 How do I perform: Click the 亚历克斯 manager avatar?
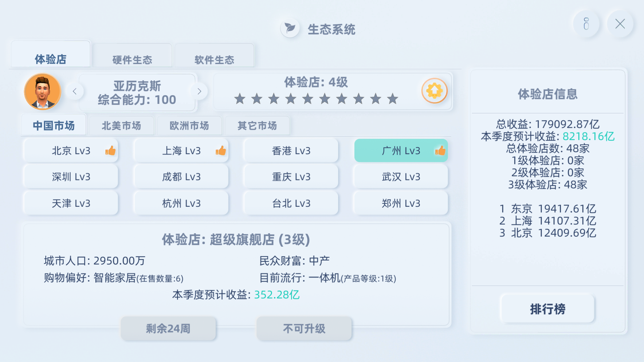(x=43, y=92)
